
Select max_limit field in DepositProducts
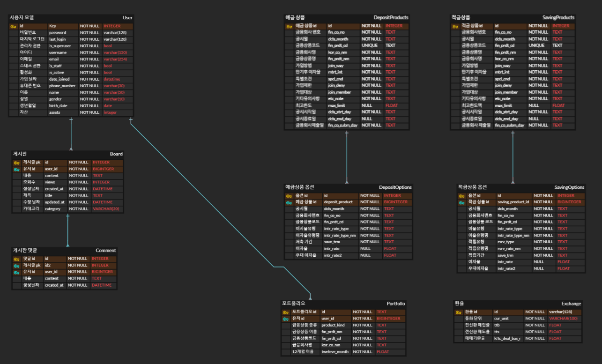coord(337,105)
